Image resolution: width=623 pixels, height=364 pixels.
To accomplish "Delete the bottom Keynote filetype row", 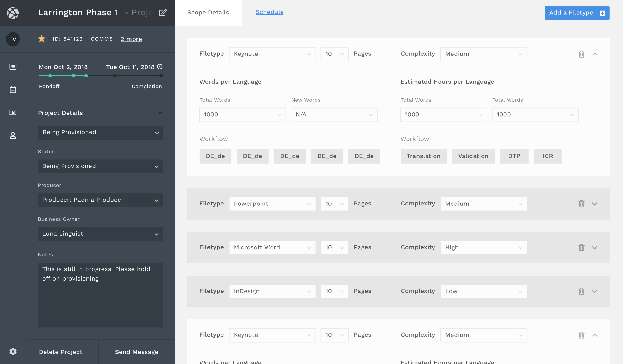I will pyautogui.click(x=581, y=335).
